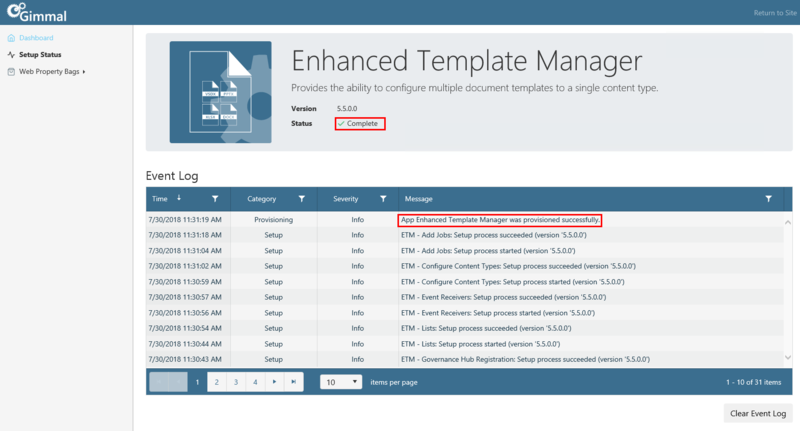Open the Category column filter icon

pyautogui.click(x=301, y=199)
